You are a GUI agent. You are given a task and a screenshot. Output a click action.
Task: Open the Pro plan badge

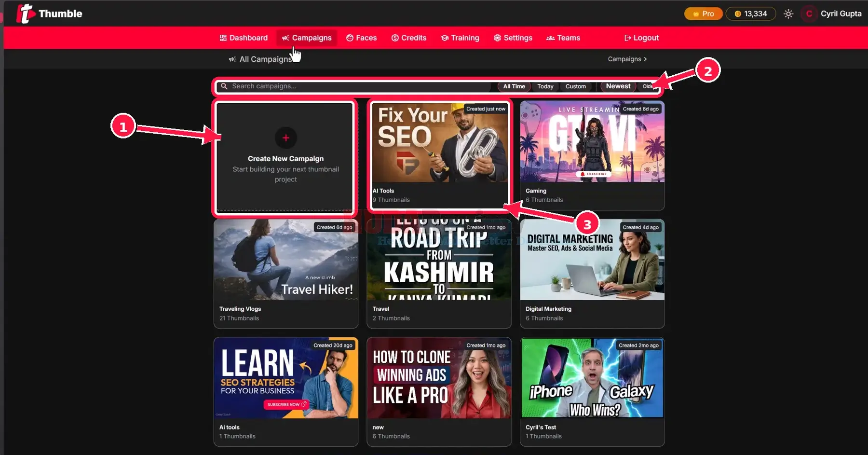703,14
